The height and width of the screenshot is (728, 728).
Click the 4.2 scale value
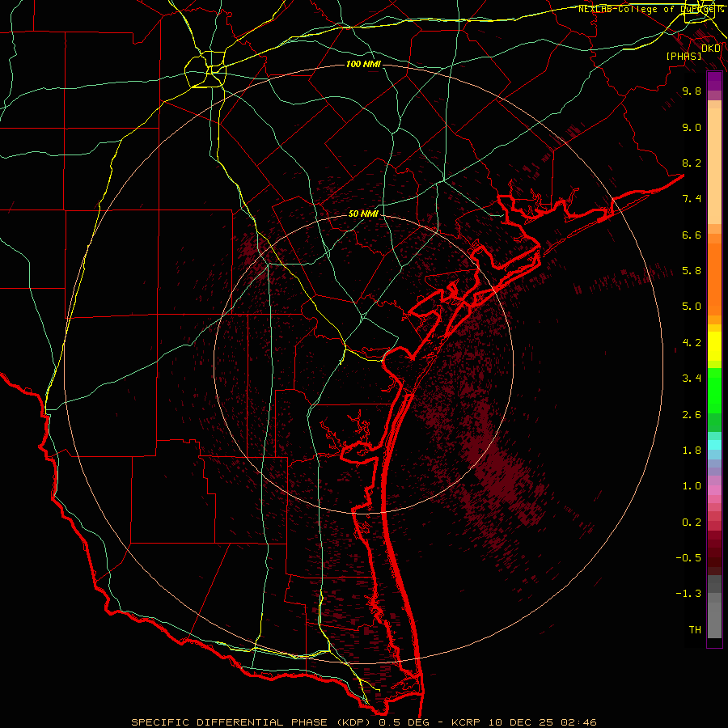pos(692,343)
